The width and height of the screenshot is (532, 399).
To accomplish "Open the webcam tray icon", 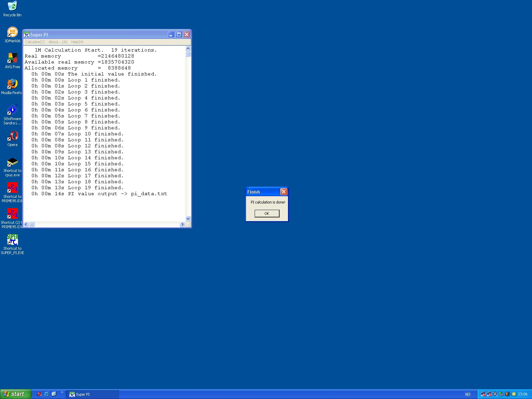I will 495,394.
